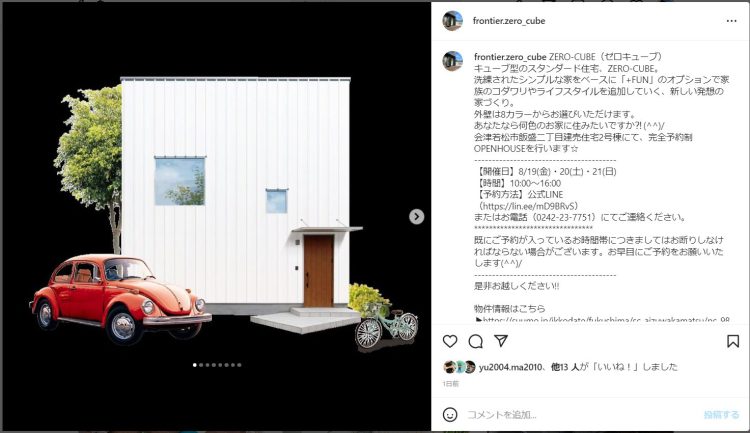Jump to last carousel dot indicator
The width and height of the screenshot is (750, 433).
coord(239,365)
